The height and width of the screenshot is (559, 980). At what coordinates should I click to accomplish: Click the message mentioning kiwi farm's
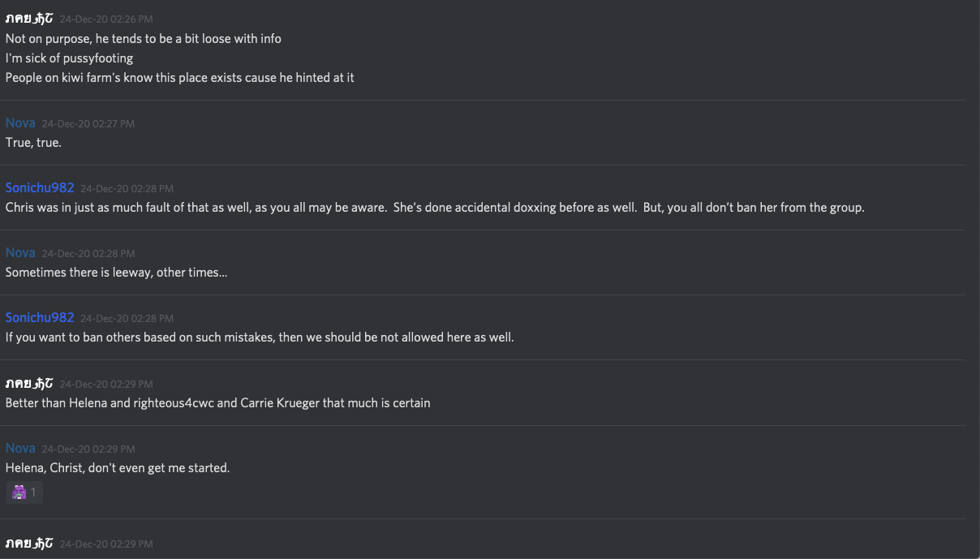click(179, 78)
